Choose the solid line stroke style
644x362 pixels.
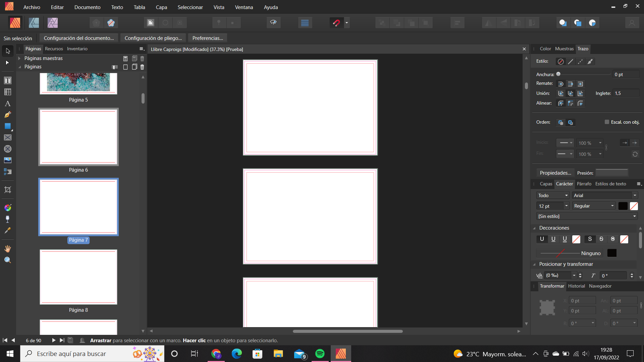[x=571, y=62]
